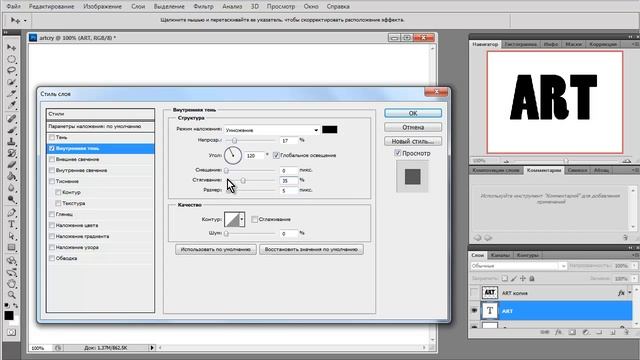
Task: Enable the Тиснение checkbox
Action: click(52, 181)
